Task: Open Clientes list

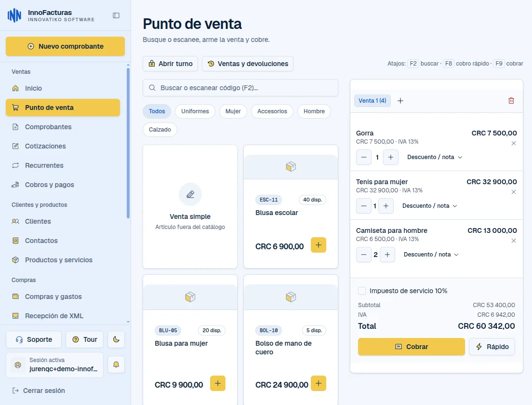Action: tap(63, 221)
